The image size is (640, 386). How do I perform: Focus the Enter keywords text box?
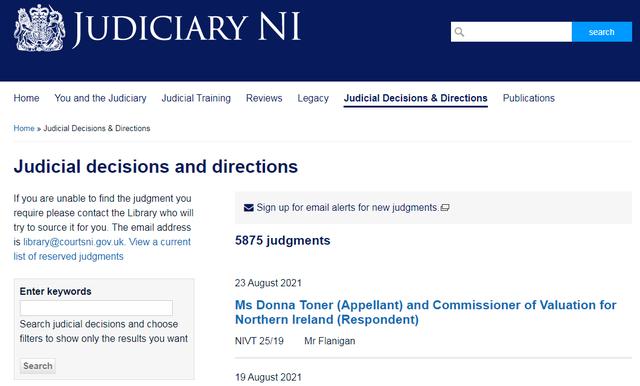96,308
